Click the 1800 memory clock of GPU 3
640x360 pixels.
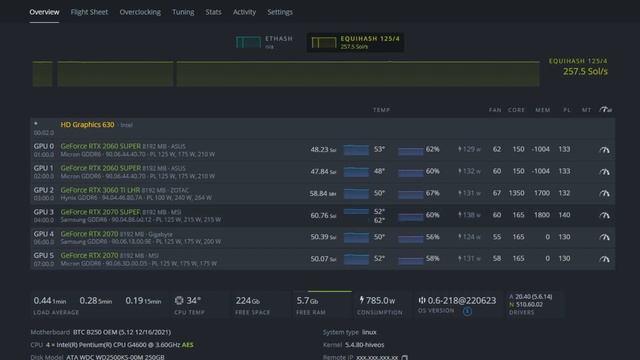tap(542, 215)
